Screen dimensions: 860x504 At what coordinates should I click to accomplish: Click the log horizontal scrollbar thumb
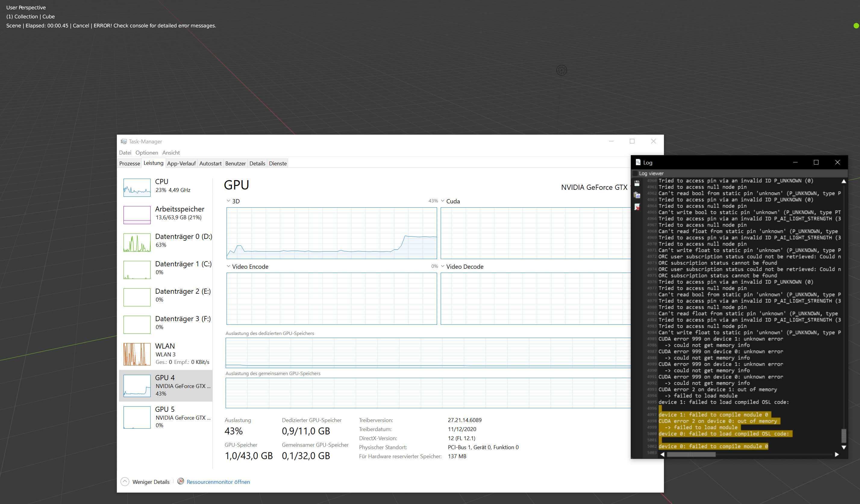coord(691,455)
